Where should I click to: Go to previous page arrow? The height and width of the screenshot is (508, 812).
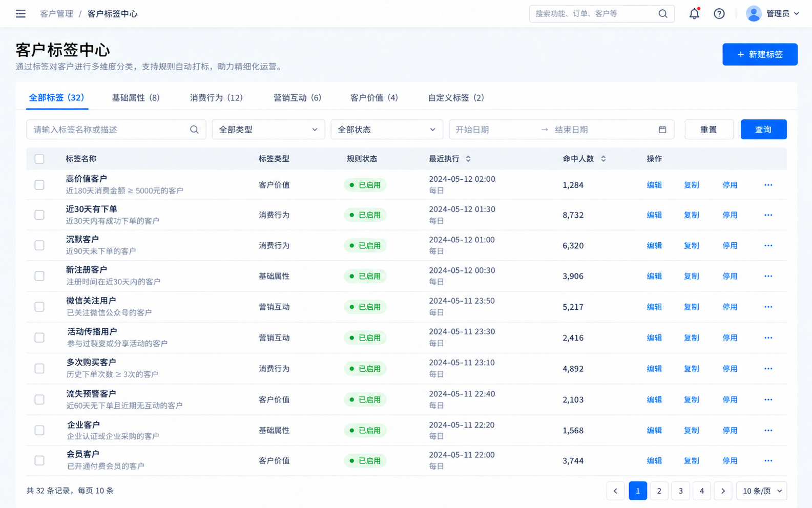615,491
